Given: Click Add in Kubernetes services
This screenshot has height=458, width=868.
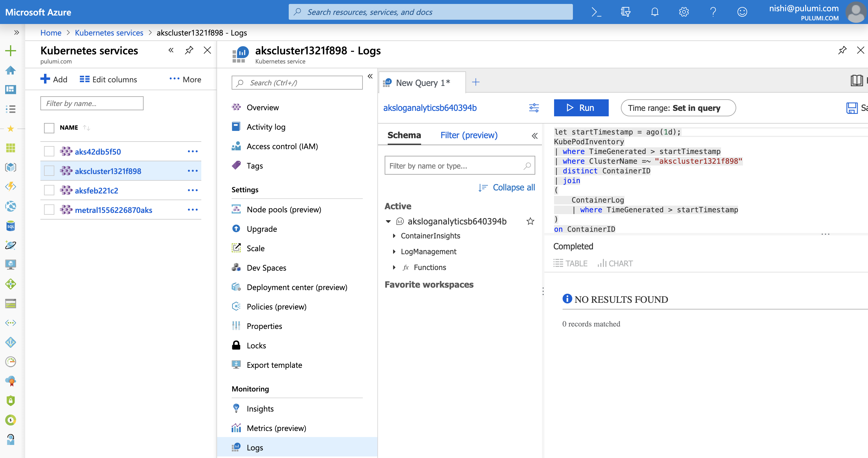Looking at the screenshot, I should (54, 79).
